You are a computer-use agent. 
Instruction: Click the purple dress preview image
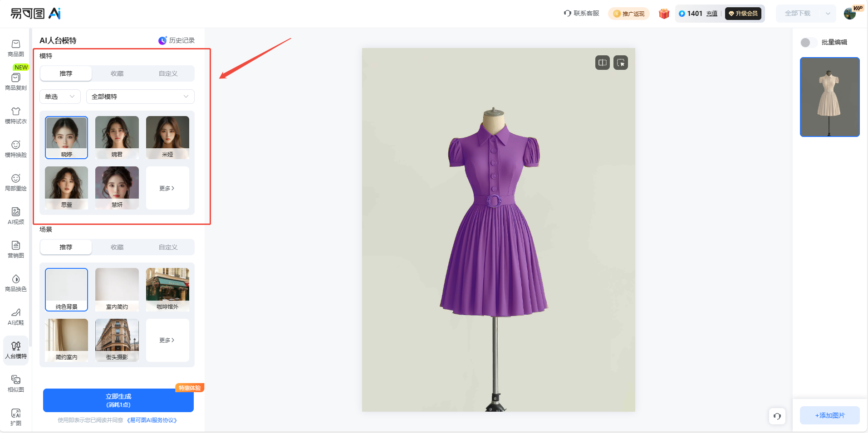click(x=498, y=230)
